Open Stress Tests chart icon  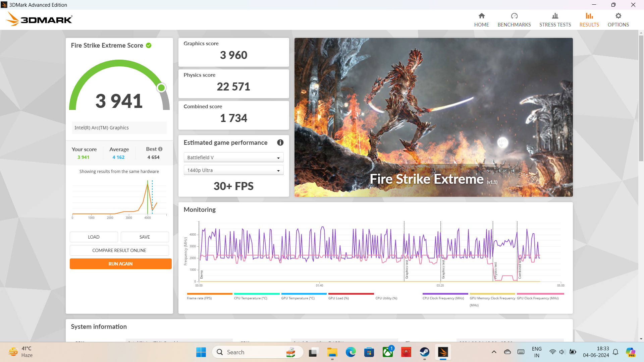point(555,16)
